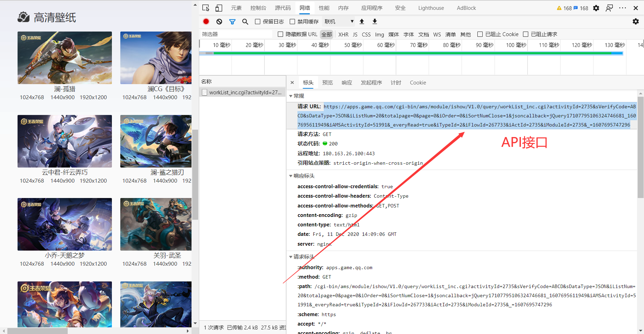Open DevTools main settings gear
Screen dimensions: 644x334
pyautogui.click(x=596, y=8)
